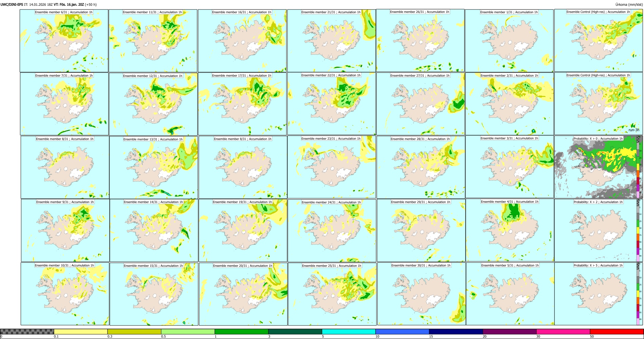Pick the green 1–3 legend swatch
The image size is (644, 339).
[241, 332]
